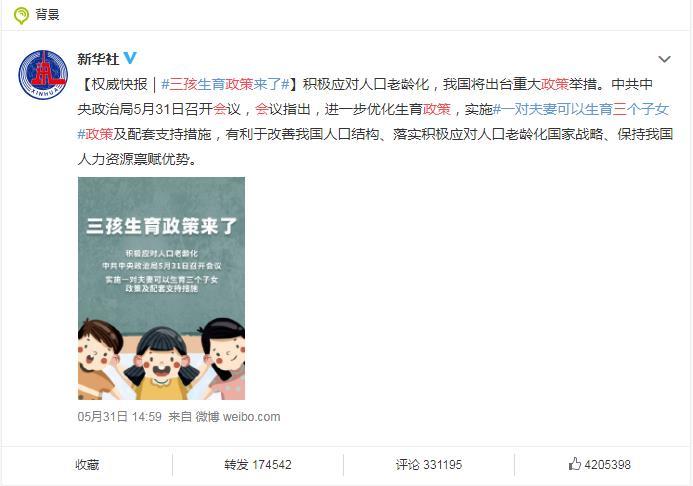Expand the post options chevron
The image size is (693, 486).
[x=664, y=59]
